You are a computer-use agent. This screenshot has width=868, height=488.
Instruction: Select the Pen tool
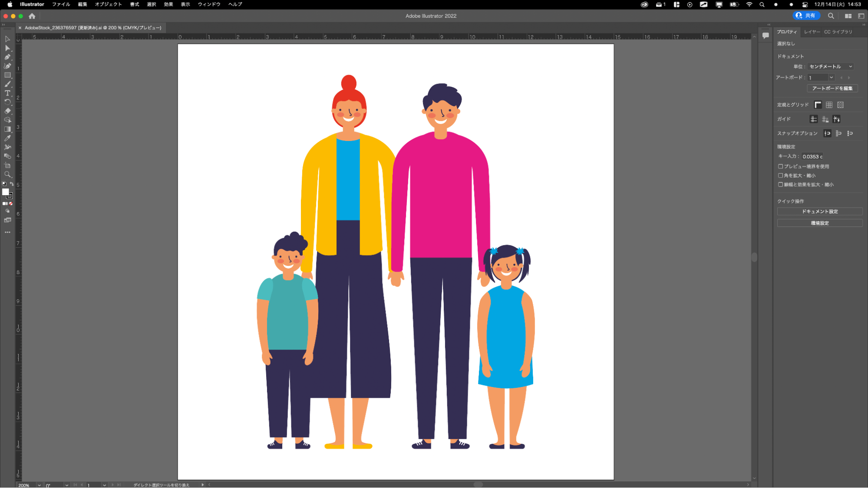7,57
